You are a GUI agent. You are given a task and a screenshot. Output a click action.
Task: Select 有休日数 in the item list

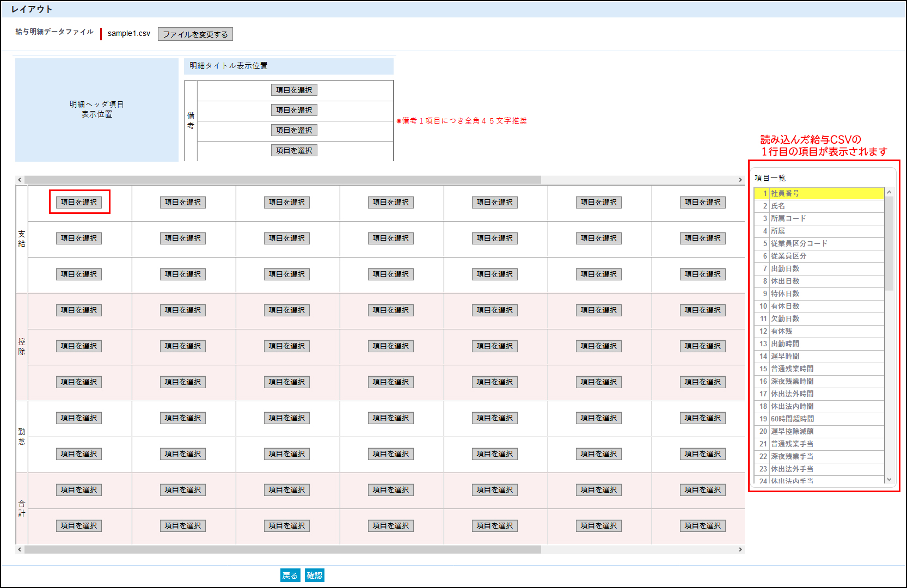click(x=819, y=306)
